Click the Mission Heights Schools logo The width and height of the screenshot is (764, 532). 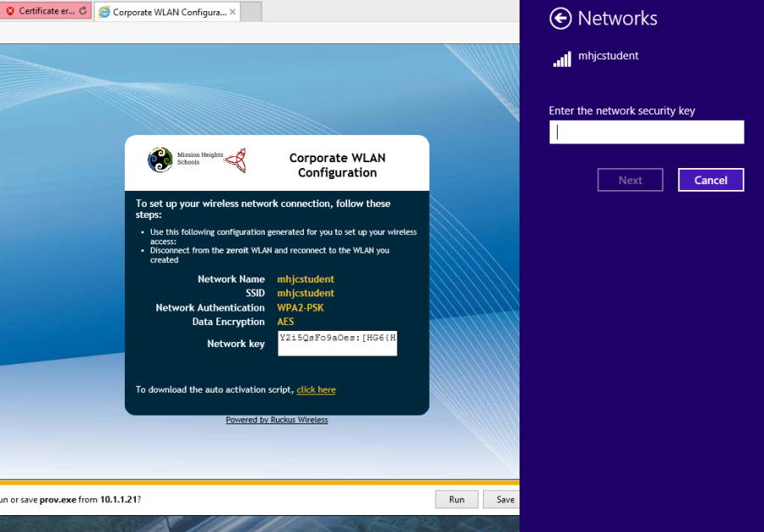tap(160, 160)
